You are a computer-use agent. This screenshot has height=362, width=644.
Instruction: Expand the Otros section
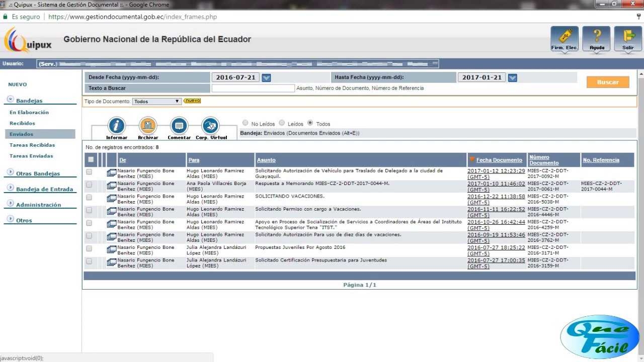(x=11, y=219)
